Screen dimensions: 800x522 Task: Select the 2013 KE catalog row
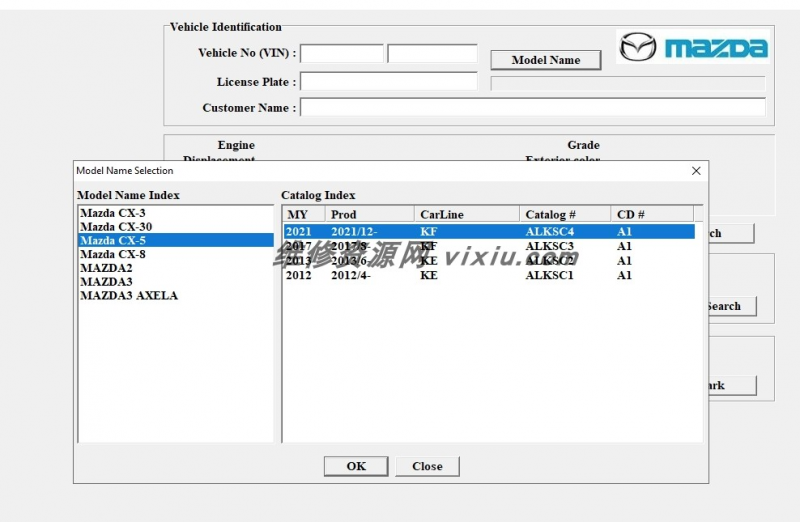pyautogui.click(x=489, y=261)
